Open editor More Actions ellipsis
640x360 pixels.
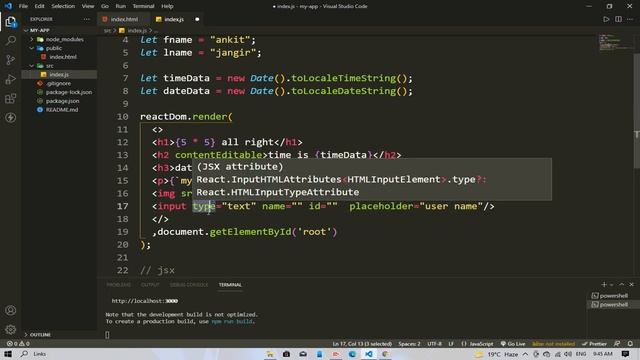pos(630,19)
